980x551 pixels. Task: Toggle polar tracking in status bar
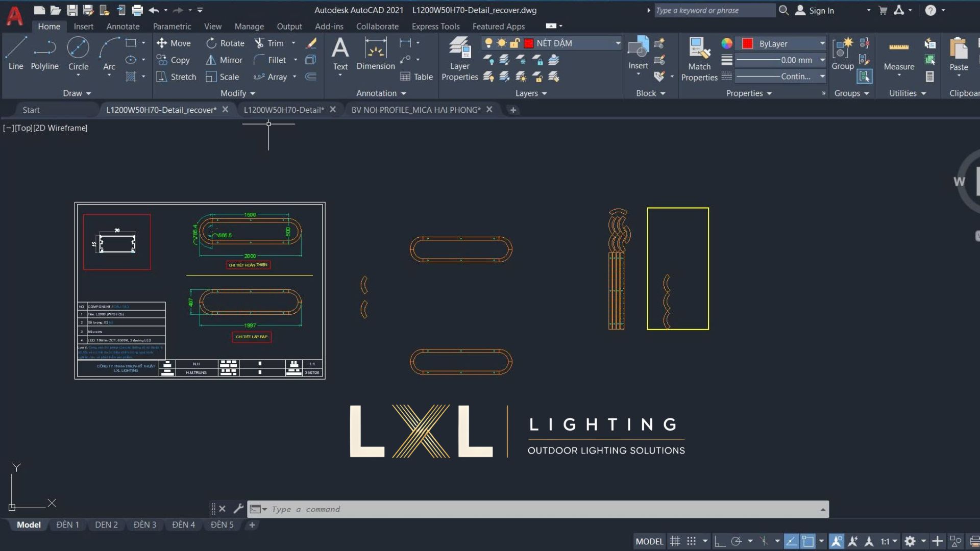(x=736, y=541)
